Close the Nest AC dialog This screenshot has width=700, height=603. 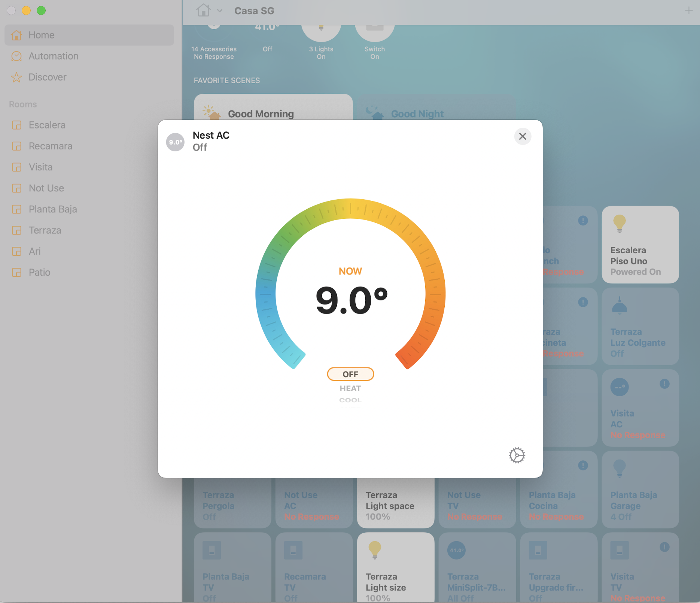click(523, 136)
